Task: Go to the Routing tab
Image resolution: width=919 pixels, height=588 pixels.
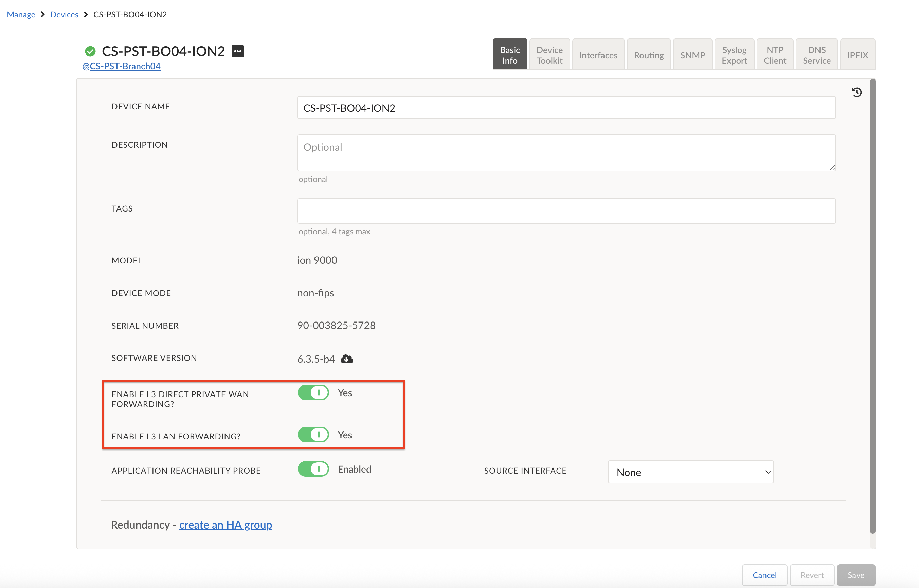Action: pyautogui.click(x=649, y=55)
